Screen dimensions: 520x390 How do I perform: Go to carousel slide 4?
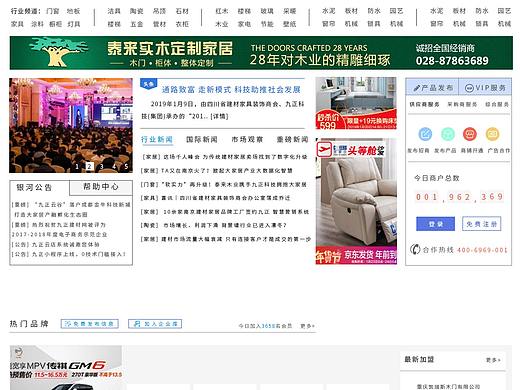[x=114, y=166]
